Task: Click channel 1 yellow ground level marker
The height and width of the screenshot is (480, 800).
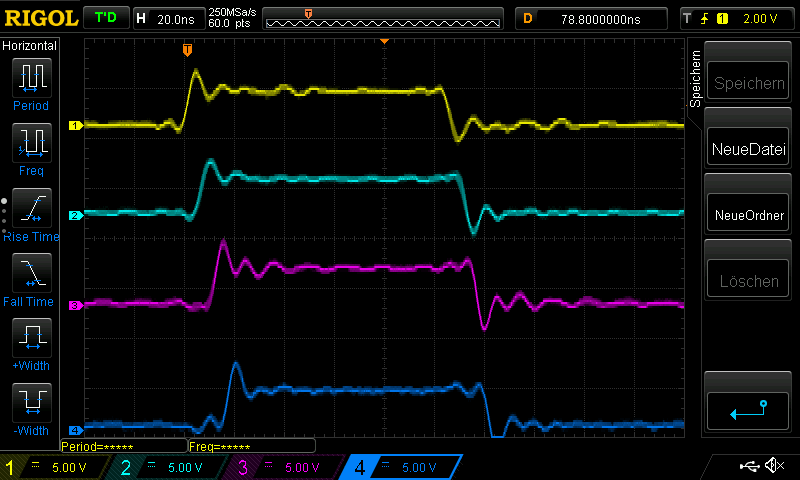Action: click(76, 125)
